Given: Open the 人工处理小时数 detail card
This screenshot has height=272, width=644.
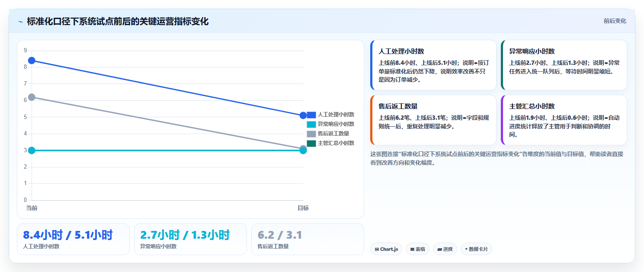Looking at the screenshot, I should click(433, 65).
